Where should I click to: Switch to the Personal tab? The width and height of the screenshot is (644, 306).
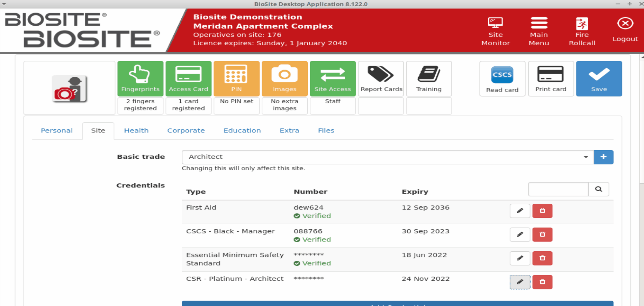point(57,130)
